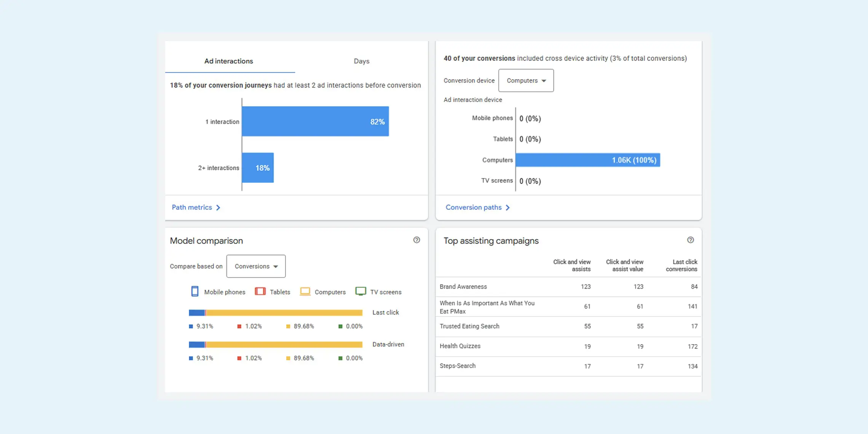The width and height of the screenshot is (868, 434).
Task: Select the Brand Awareness campaign row
Action: tap(463, 287)
